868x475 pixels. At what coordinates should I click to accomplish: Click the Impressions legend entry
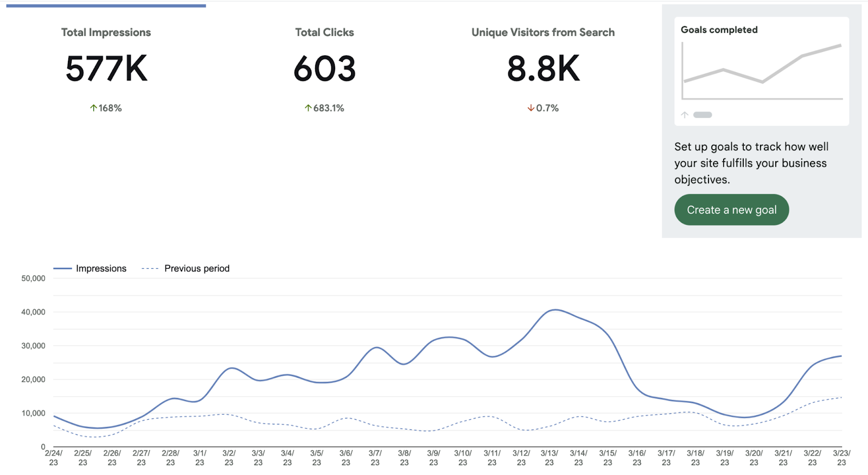(90, 268)
